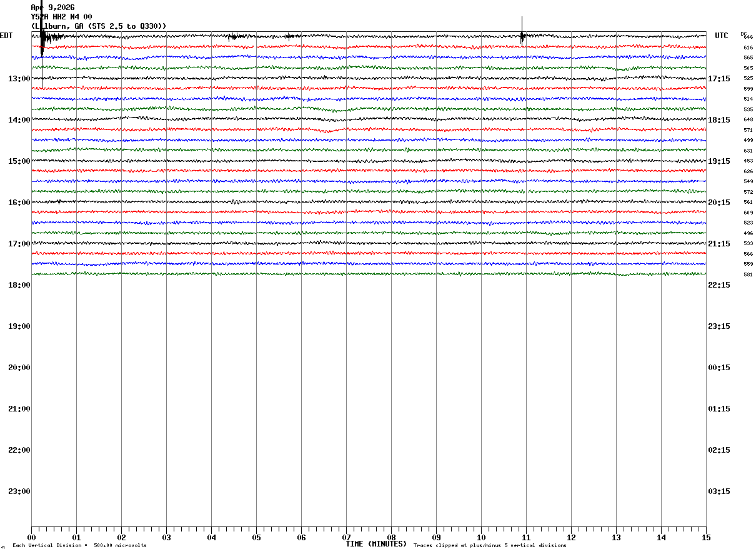Click the DC offset value "572"
Screen dimensions: 756x554
[x=748, y=192]
